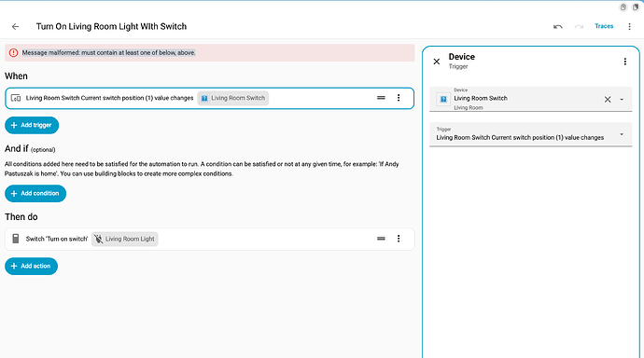Open the automation overflow menu
Screen dimensions: 644x358
629,27
